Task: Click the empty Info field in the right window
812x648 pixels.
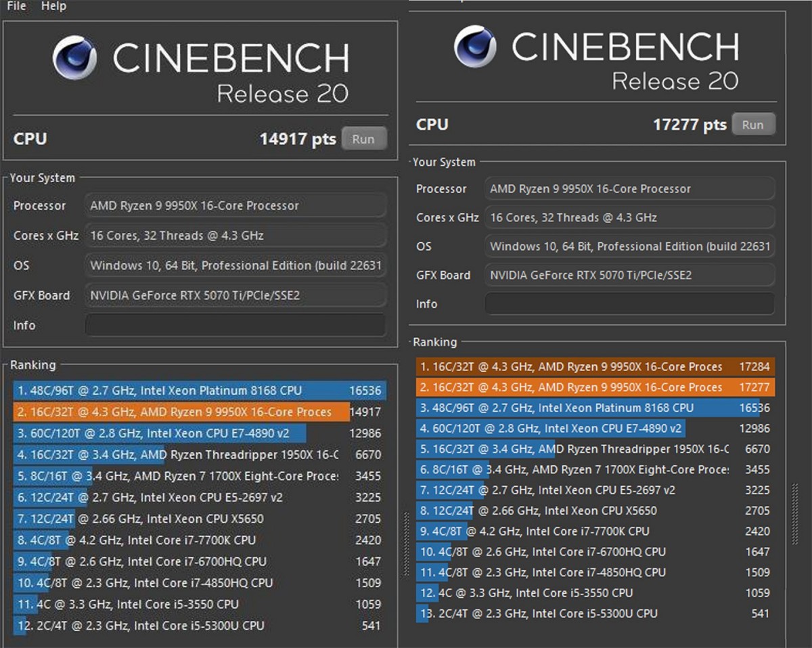Action: (629, 304)
